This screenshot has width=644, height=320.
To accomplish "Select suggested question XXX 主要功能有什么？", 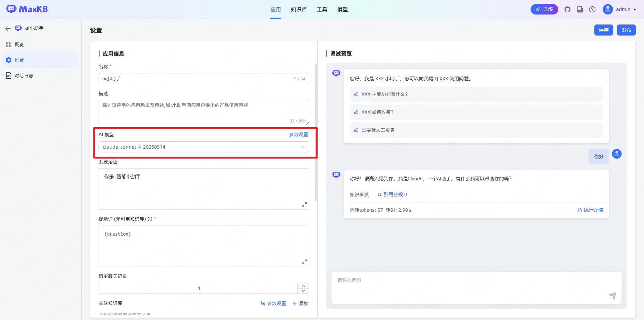I will [477, 94].
